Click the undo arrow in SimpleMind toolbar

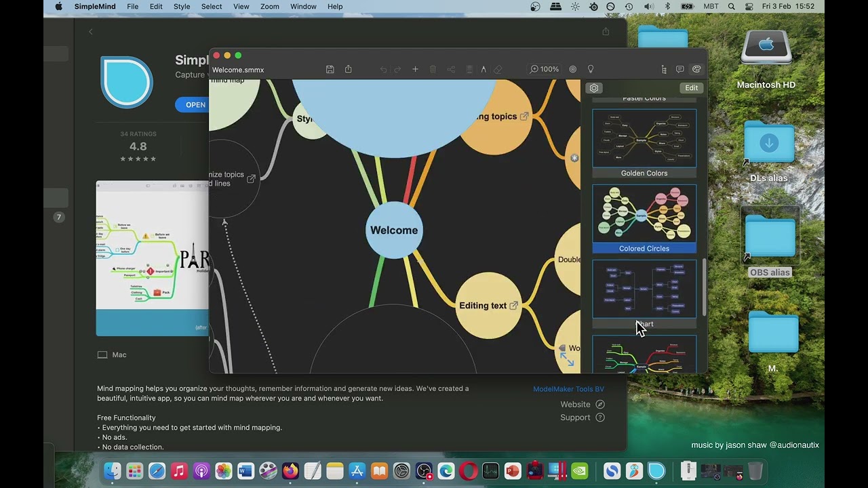tap(383, 69)
